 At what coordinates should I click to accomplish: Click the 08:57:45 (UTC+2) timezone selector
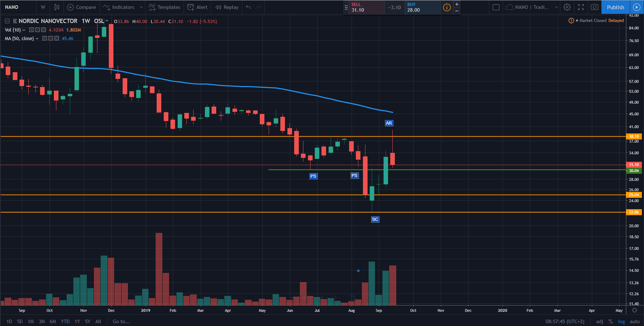[565, 321]
